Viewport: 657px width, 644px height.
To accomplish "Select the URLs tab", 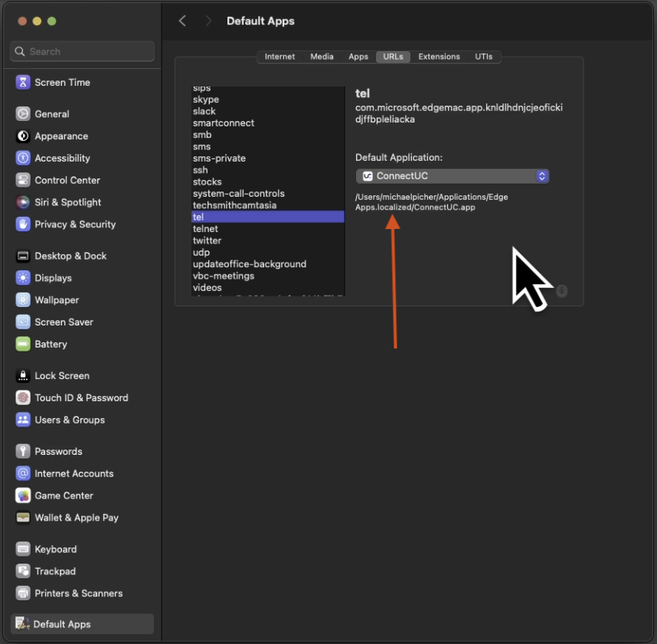I will [393, 57].
